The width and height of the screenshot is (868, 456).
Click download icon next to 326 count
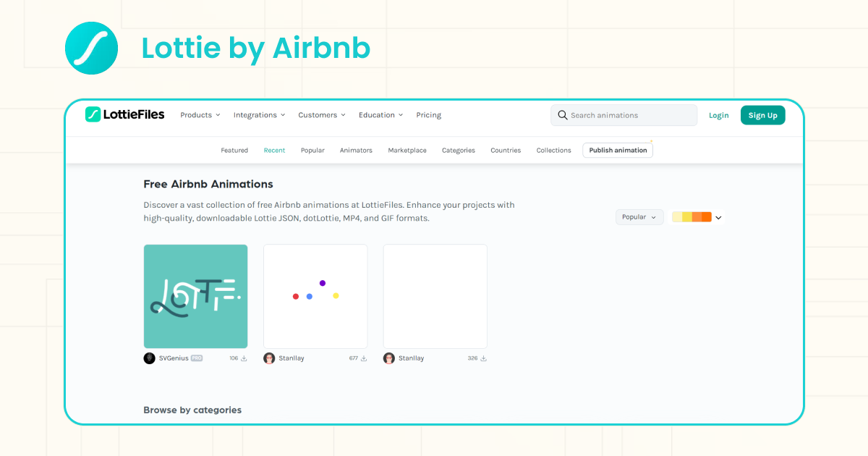tap(483, 358)
